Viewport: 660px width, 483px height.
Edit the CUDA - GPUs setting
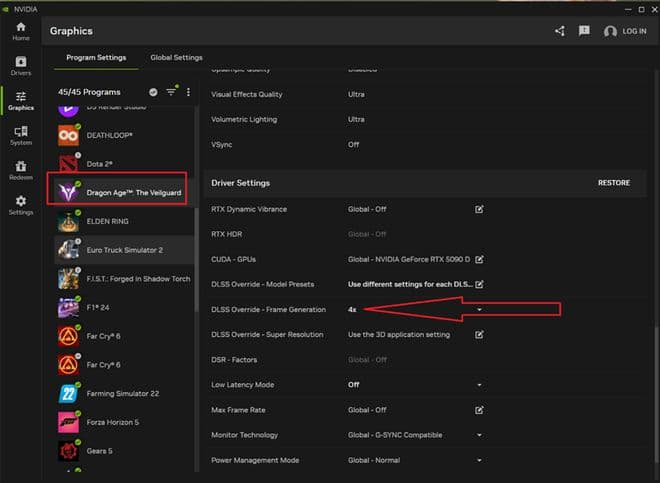point(479,259)
